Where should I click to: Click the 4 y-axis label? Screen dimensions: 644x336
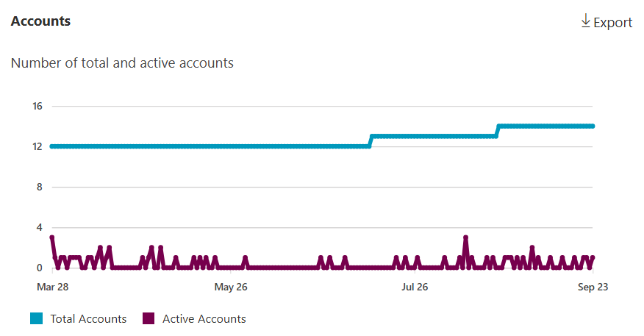pyautogui.click(x=40, y=227)
